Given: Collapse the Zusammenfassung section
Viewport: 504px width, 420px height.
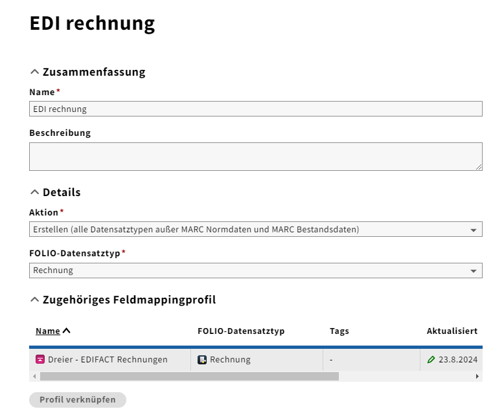Looking at the screenshot, I should pos(35,72).
